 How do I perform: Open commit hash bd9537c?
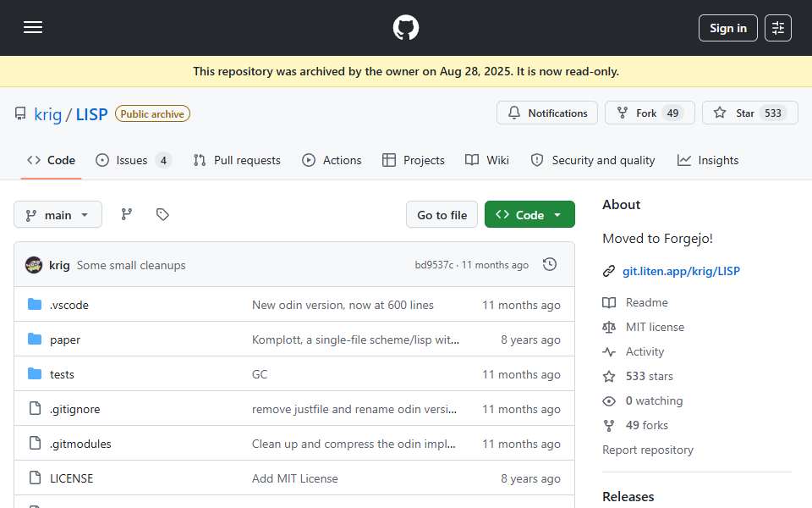[x=434, y=265]
